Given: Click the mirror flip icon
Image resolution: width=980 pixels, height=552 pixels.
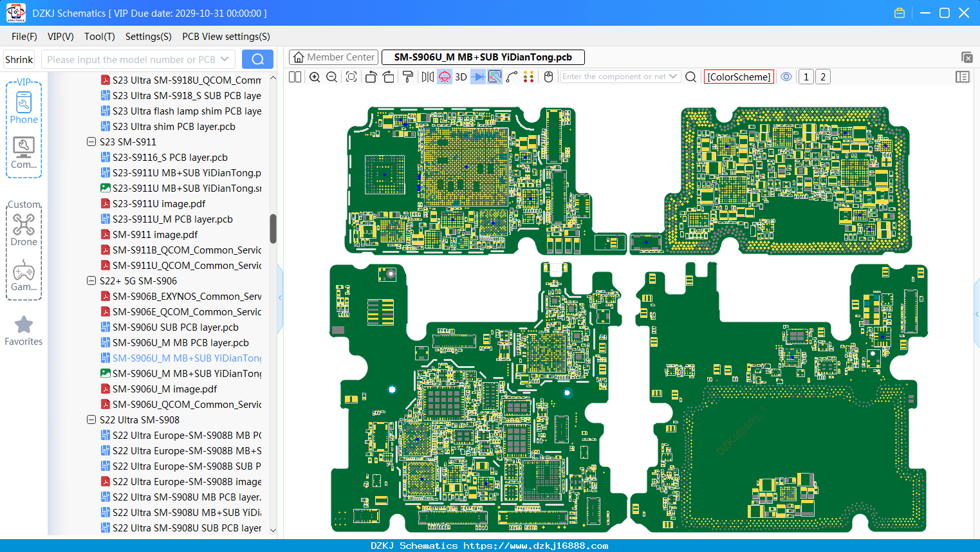Looking at the screenshot, I should tap(428, 77).
